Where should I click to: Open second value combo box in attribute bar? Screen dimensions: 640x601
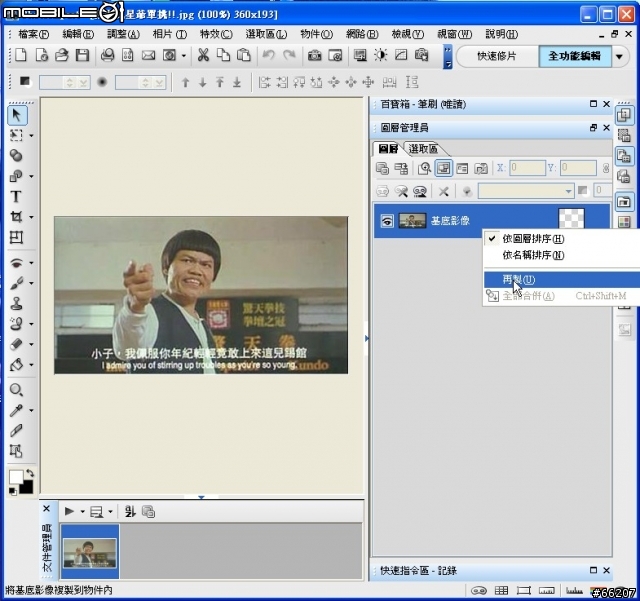coord(140,82)
